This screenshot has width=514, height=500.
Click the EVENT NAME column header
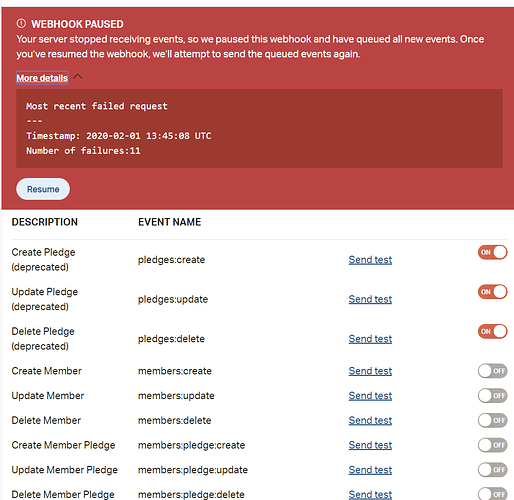[170, 222]
